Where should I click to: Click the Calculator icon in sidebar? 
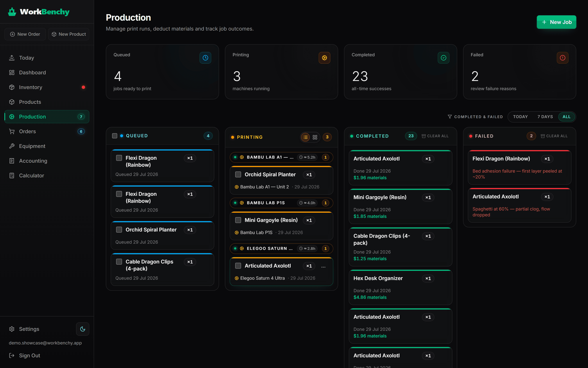(x=12, y=176)
